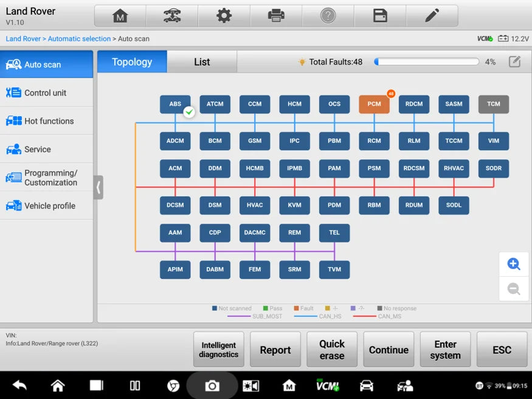Open the screenshot camera in navigation bar

pos(212,386)
